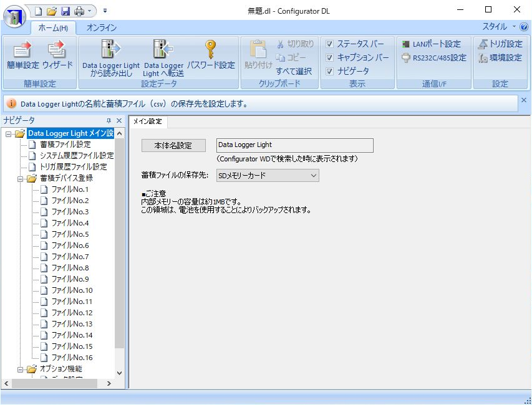Read settings from Data Logger Light
The image size is (532, 405).
[111, 58]
